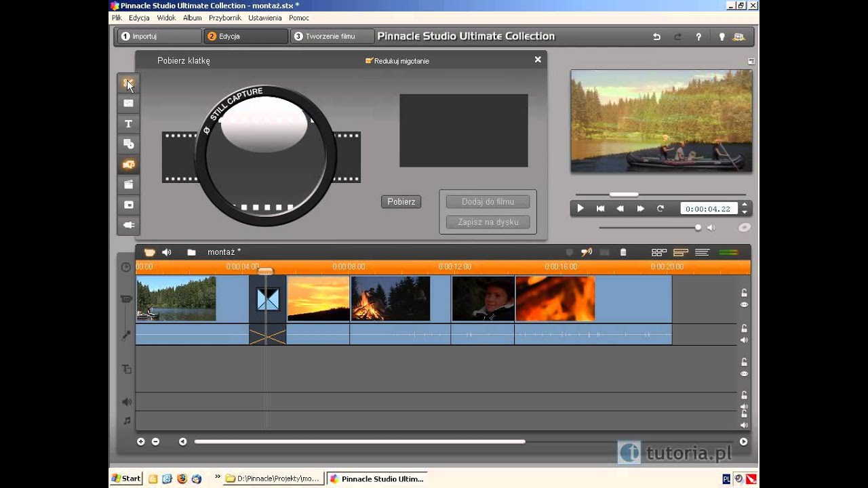868x488 pixels.
Task: Select the campfire clip thumbnail on timeline
Action: click(x=390, y=298)
